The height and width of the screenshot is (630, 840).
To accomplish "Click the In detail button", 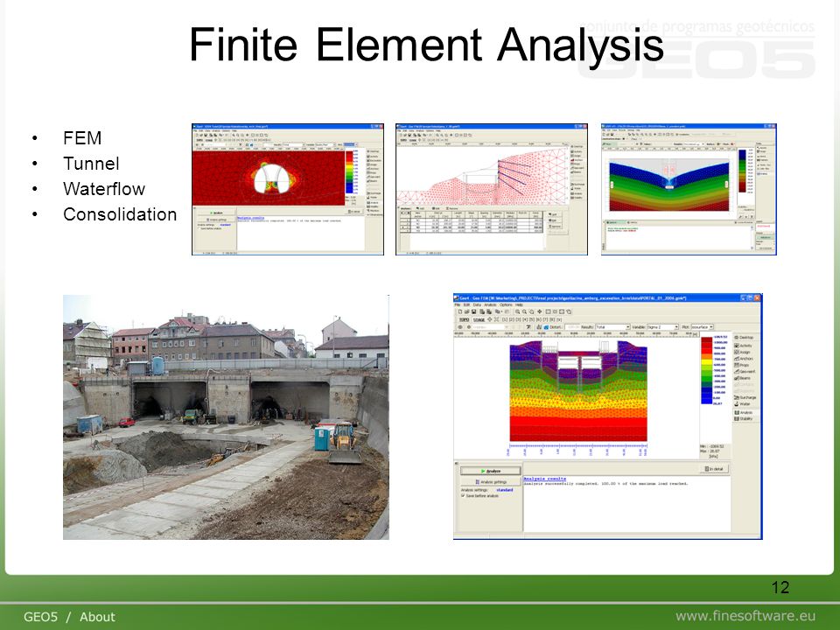I will (715, 469).
